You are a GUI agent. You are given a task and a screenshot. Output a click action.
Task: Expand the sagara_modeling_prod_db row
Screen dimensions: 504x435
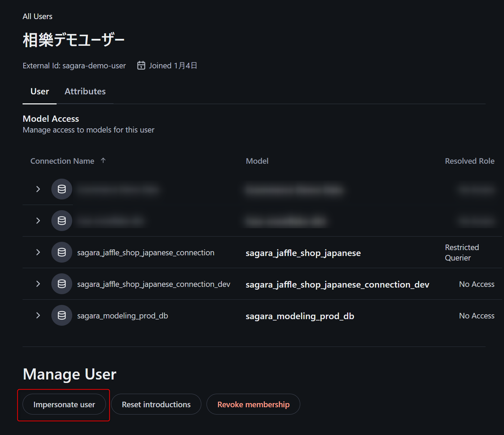click(x=38, y=315)
